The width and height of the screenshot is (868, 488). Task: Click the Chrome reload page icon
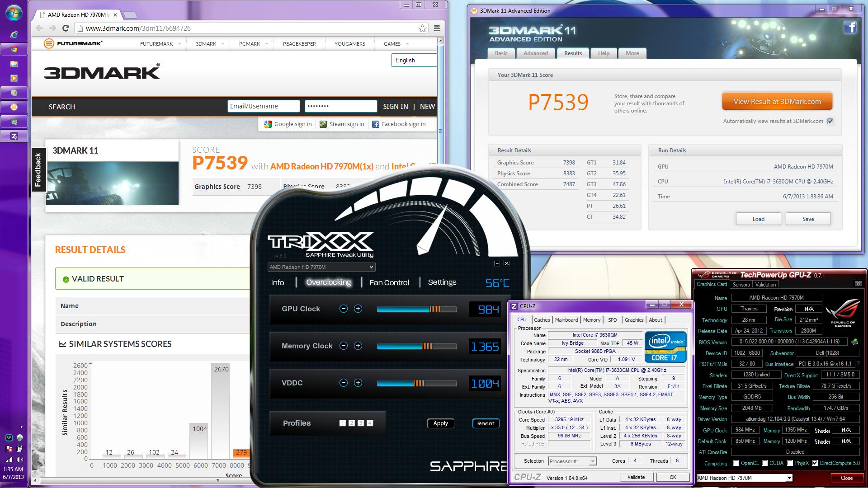pyautogui.click(x=66, y=28)
